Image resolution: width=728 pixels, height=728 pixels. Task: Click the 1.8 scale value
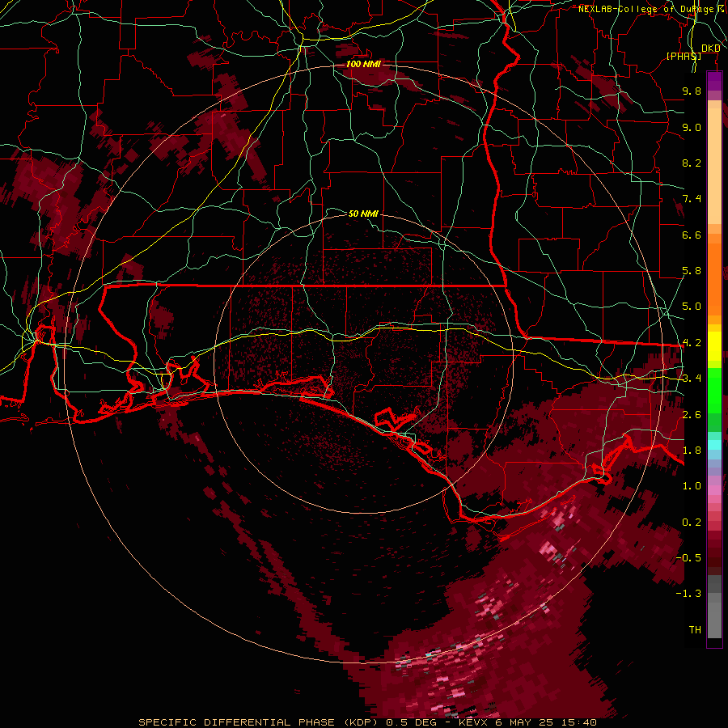692,451
